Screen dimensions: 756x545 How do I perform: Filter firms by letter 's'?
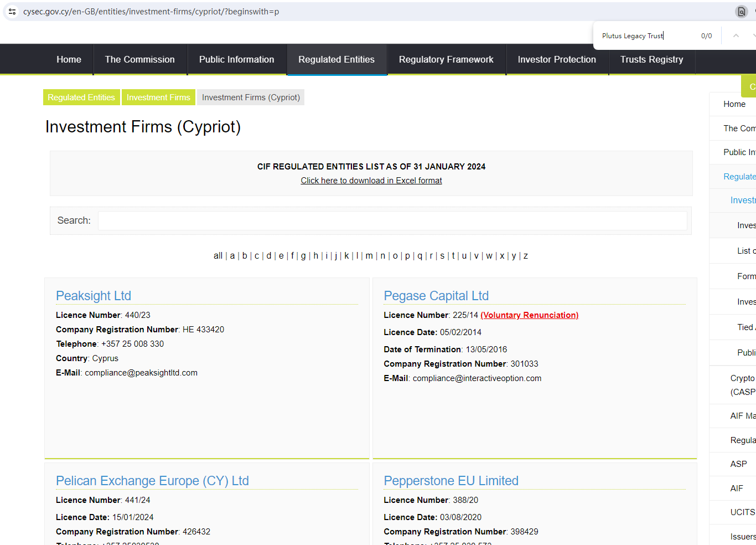click(x=442, y=256)
